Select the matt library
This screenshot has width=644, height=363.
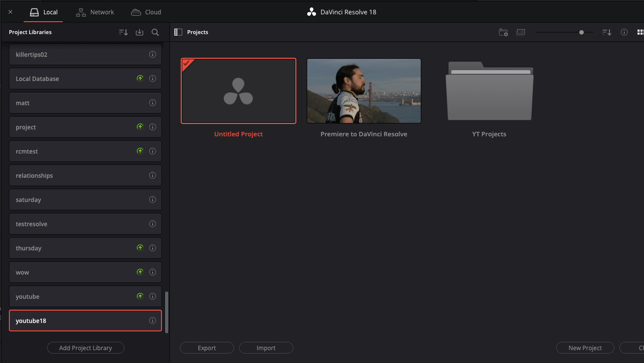pyautogui.click(x=85, y=103)
